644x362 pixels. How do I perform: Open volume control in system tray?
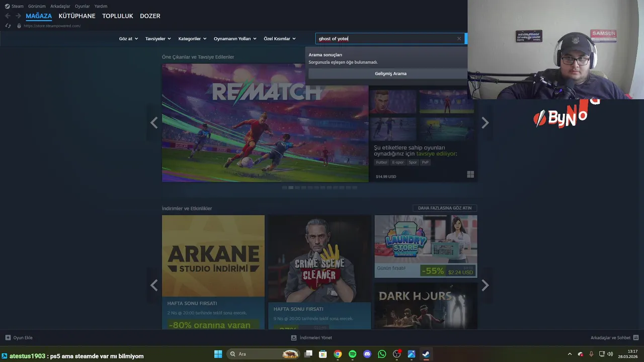click(610, 354)
